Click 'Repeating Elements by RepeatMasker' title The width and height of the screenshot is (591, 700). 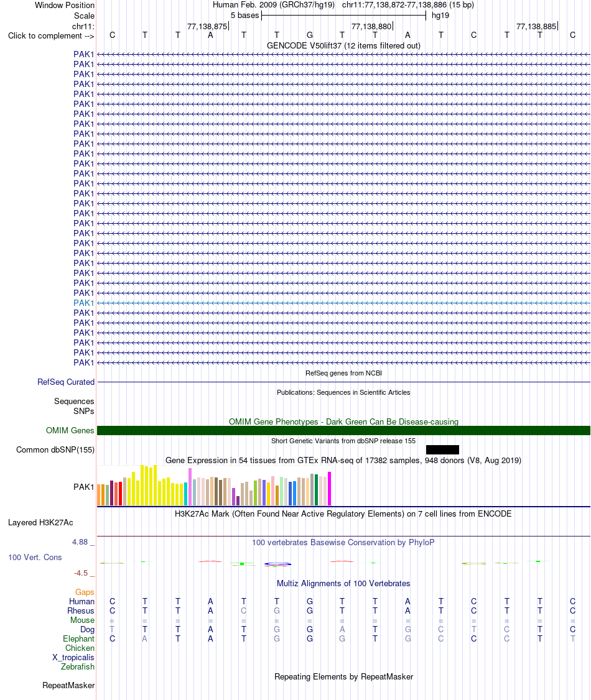[x=343, y=677]
